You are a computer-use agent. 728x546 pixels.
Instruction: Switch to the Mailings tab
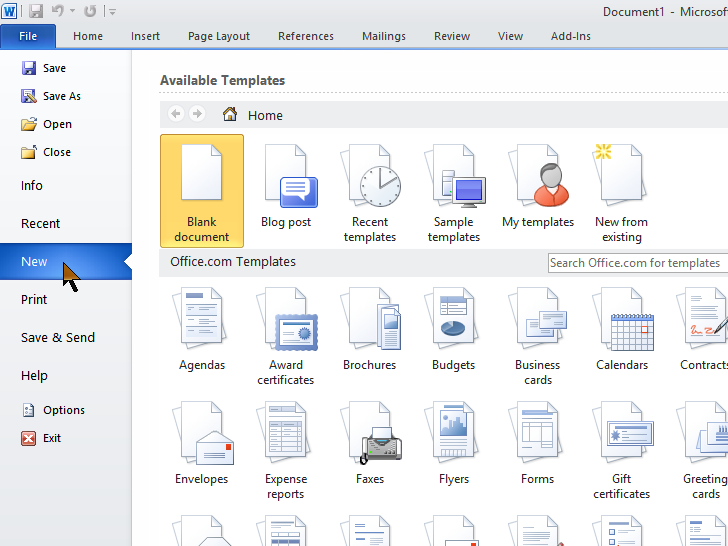[384, 36]
